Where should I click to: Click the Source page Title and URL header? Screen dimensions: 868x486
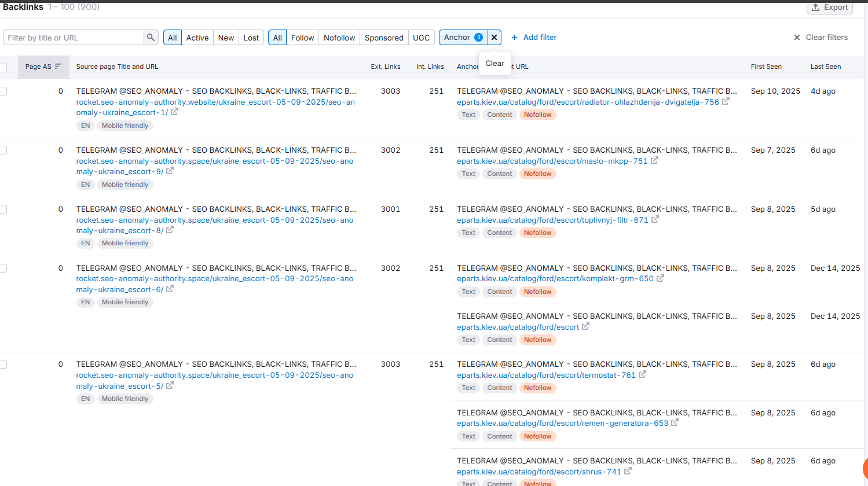117,67
